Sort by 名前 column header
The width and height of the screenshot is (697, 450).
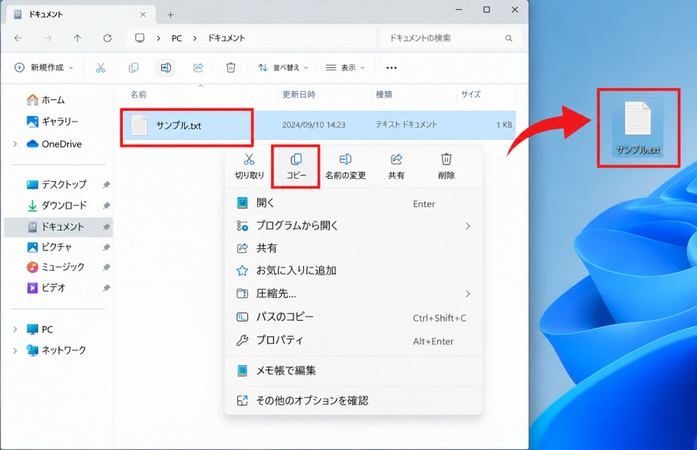138,94
